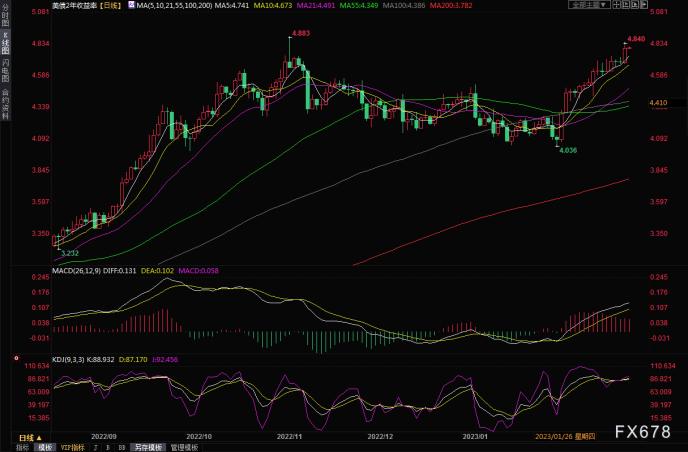
Task: Click the 日线 period label in chart title
Action: tap(110, 6)
